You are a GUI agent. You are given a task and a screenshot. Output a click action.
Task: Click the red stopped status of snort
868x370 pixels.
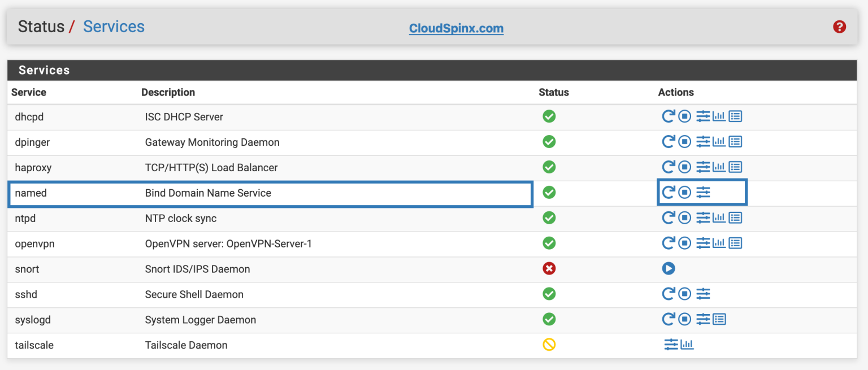[x=549, y=268]
